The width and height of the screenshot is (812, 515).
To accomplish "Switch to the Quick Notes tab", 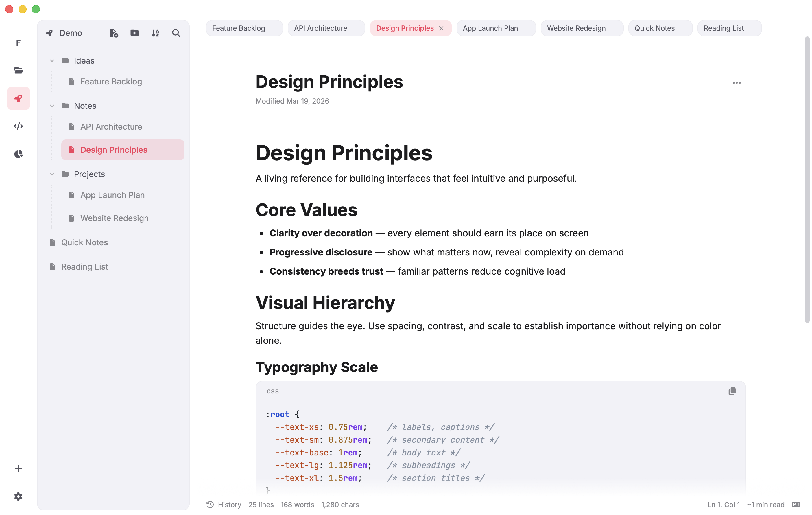I will pos(660,28).
